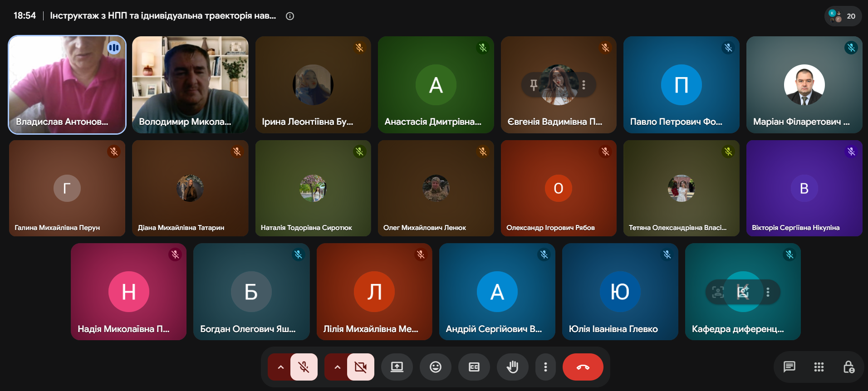The height and width of the screenshot is (391, 868).
Task: Open the chat with everyone panel
Action: pyautogui.click(x=790, y=367)
